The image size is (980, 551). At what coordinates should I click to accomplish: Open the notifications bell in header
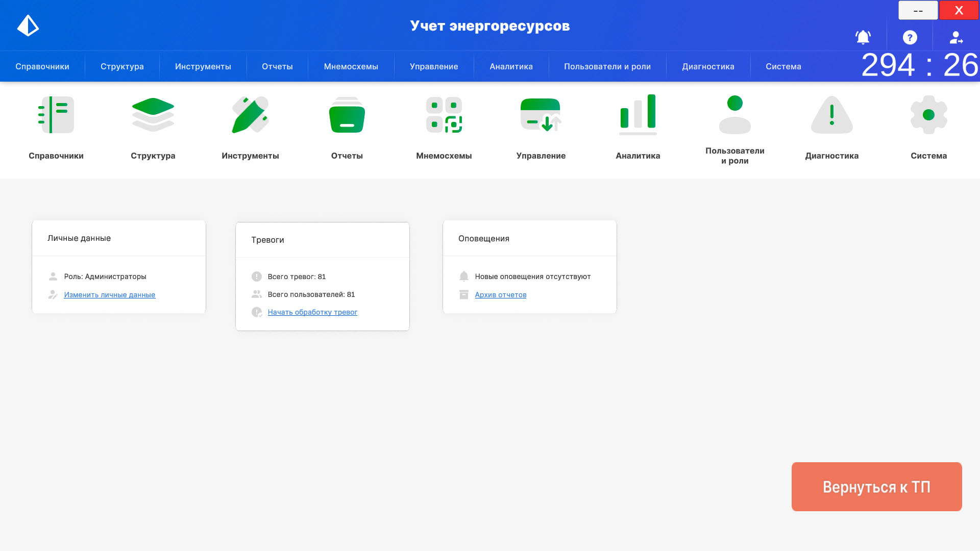pos(863,37)
